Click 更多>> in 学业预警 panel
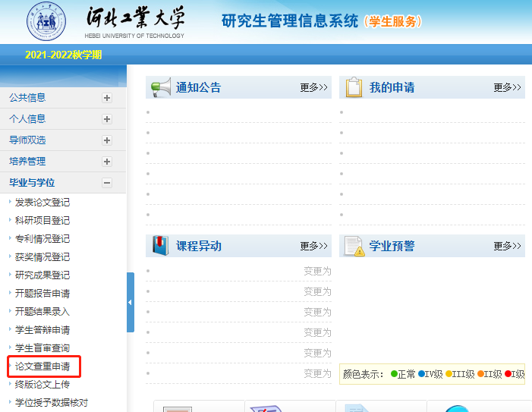 click(x=507, y=246)
